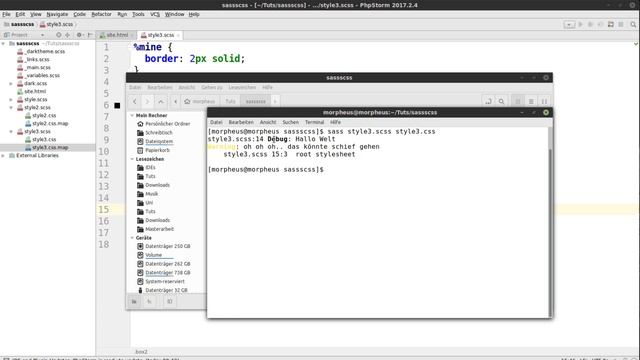Click the terminal command prompt line

pos(266,169)
